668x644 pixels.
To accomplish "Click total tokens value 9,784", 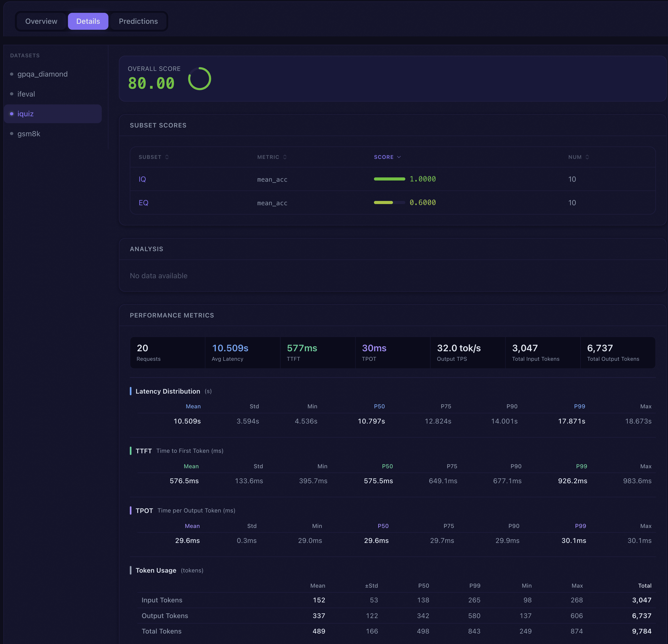I will point(642,631).
